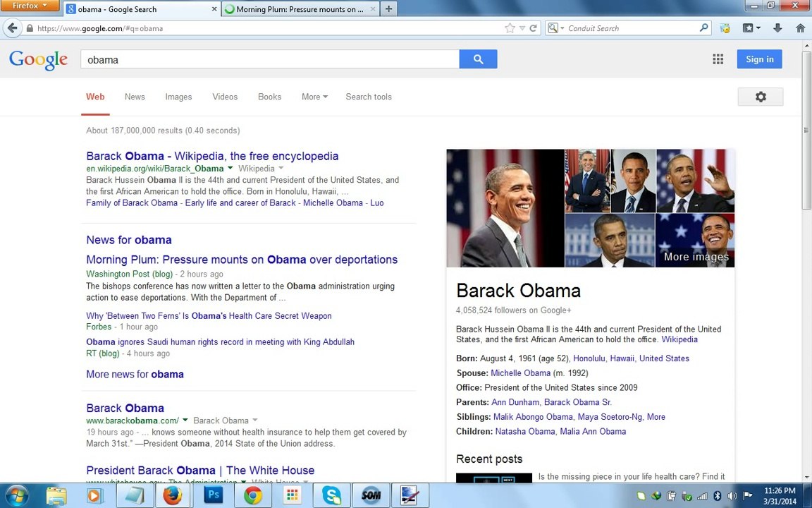Open the Firefox menu dropdown button
The image size is (812, 508).
[x=30, y=6]
